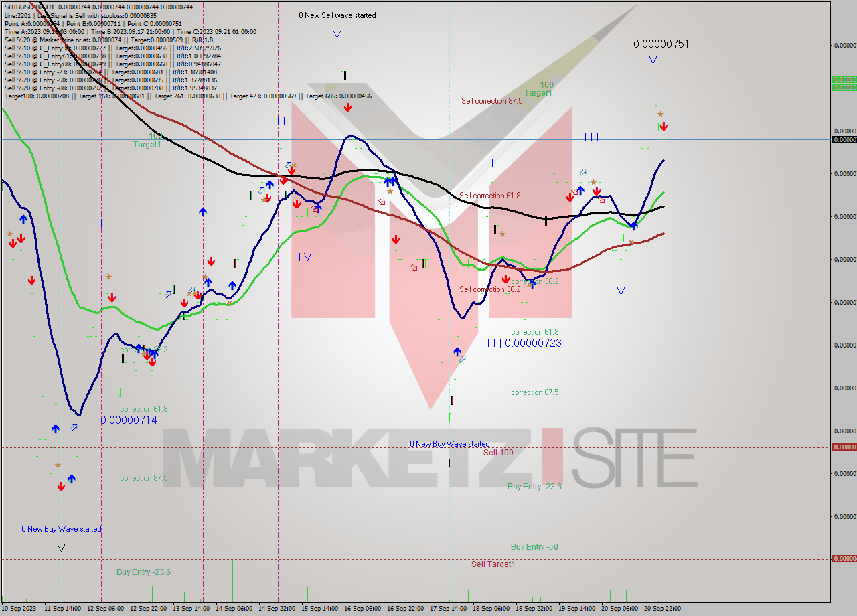
Task: Click the '14 Sep 22:00' time axis label
Action: point(277,609)
